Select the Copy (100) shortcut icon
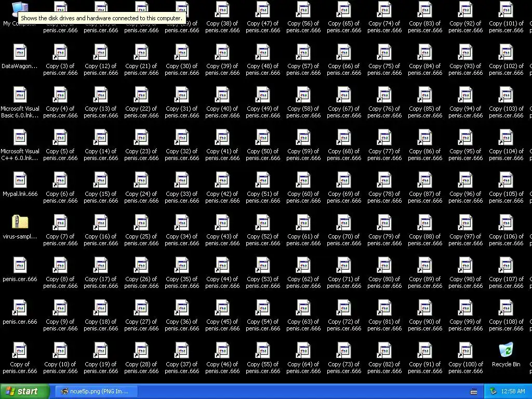Viewport: 532px width, 399px height. click(x=465, y=351)
